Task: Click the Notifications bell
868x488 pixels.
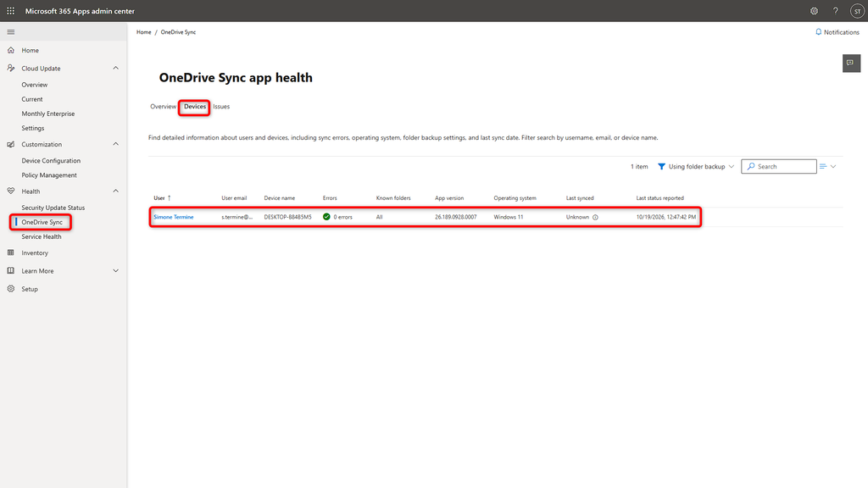Action: click(x=818, y=32)
